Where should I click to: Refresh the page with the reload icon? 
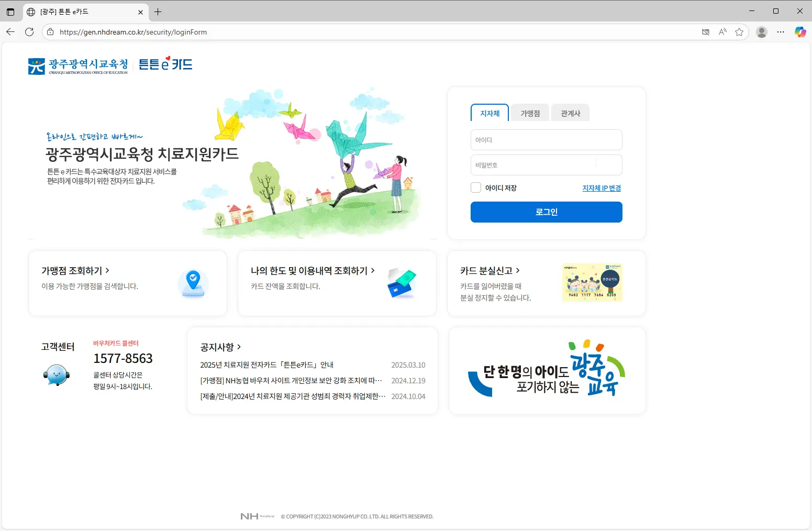coord(29,32)
